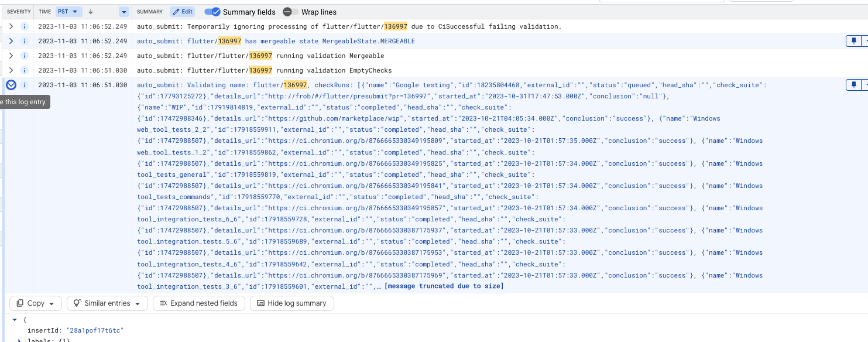Viewport: 868px width, 342px height.
Task: Open the Copy dropdown menu
Action: tap(50, 303)
